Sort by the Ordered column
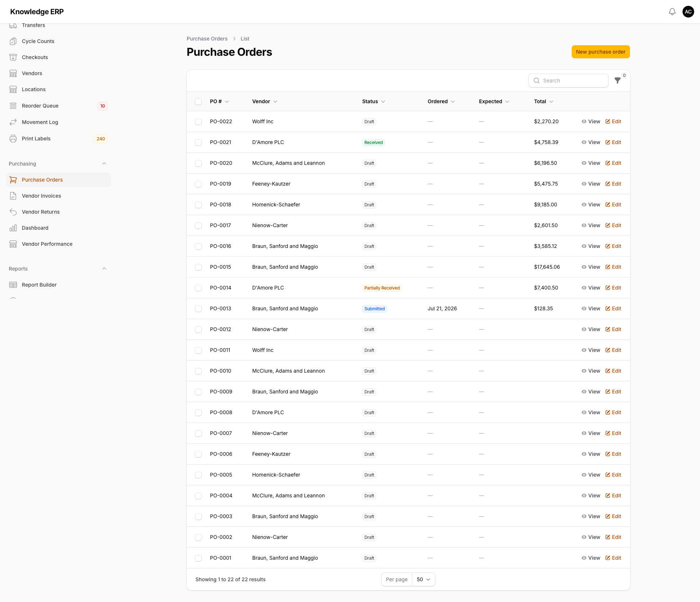 click(x=441, y=101)
